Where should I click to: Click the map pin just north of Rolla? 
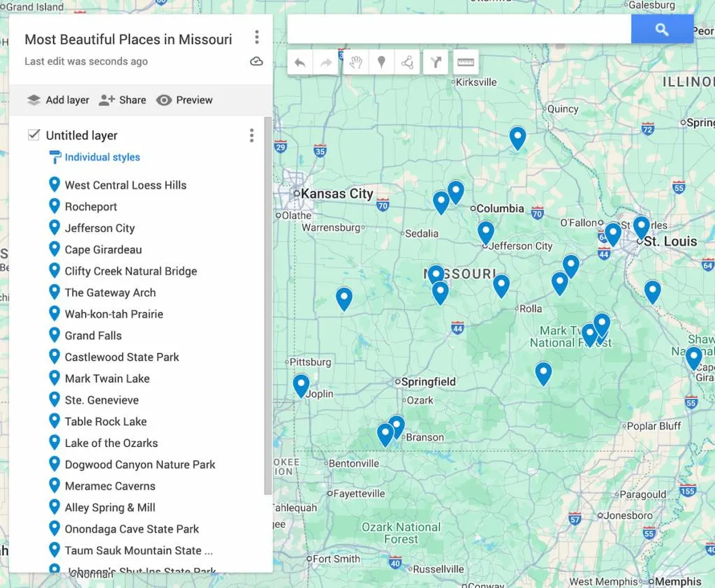pos(501,286)
